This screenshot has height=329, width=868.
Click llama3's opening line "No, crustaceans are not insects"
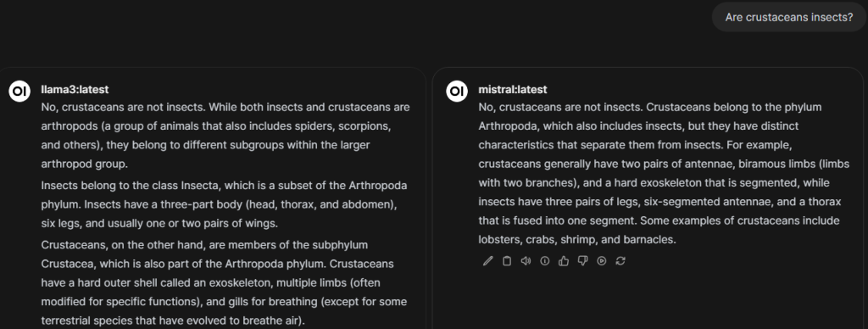[122, 107]
